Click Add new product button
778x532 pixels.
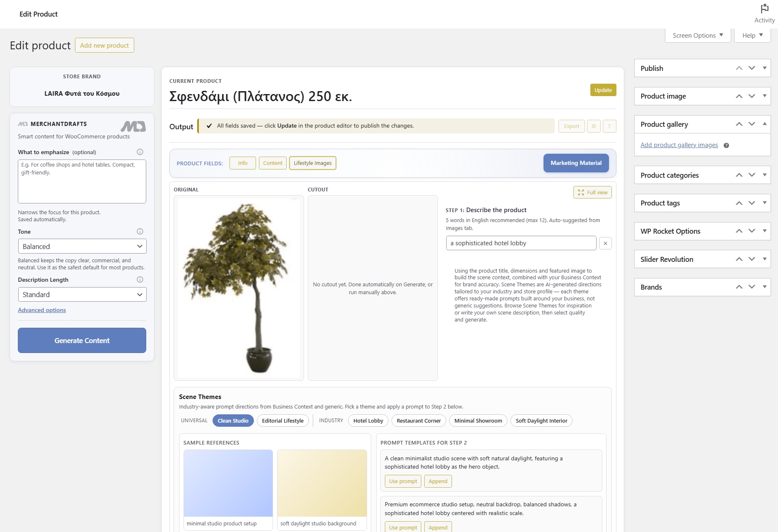pyautogui.click(x=104, y=46)
